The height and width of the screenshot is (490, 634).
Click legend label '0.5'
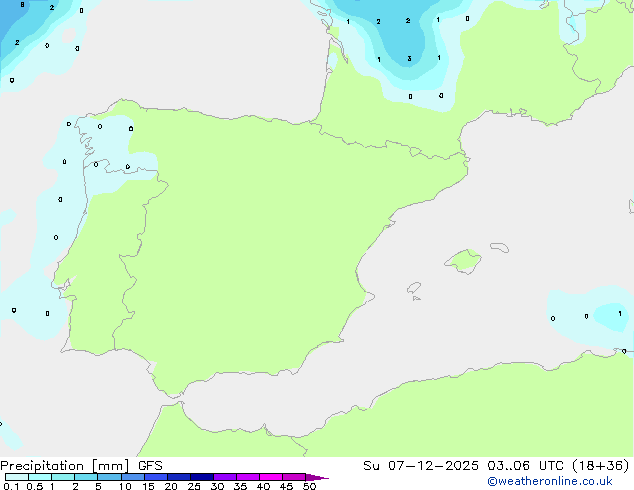[x=34, y=486]
